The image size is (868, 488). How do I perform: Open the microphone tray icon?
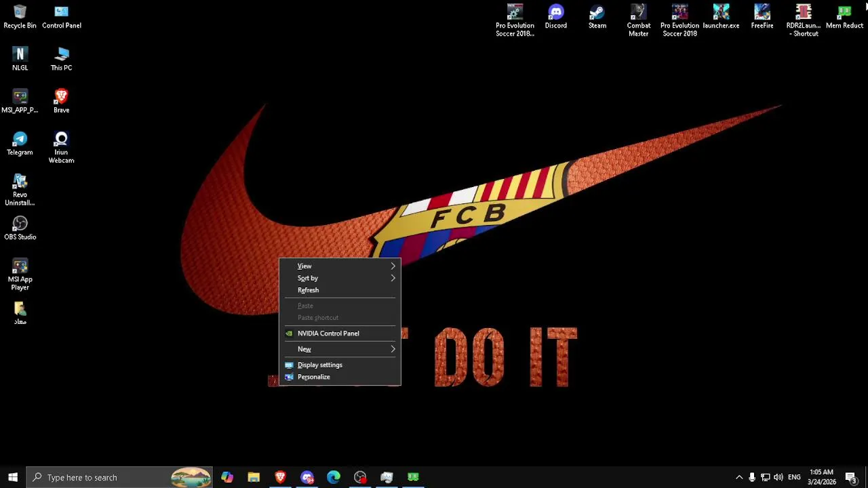tap(752, 477)
